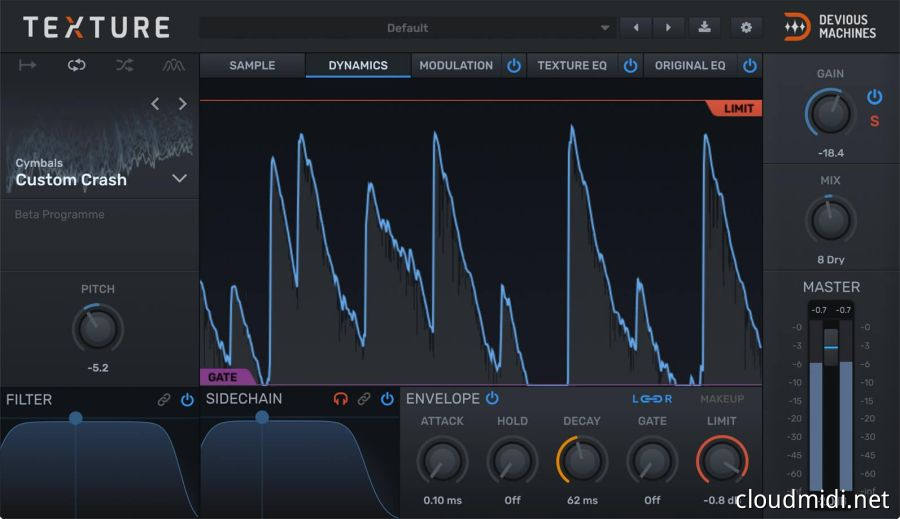Click the orange LIMIT threshold handle
This screenshot has width=900, height=519.
[735, 109]
